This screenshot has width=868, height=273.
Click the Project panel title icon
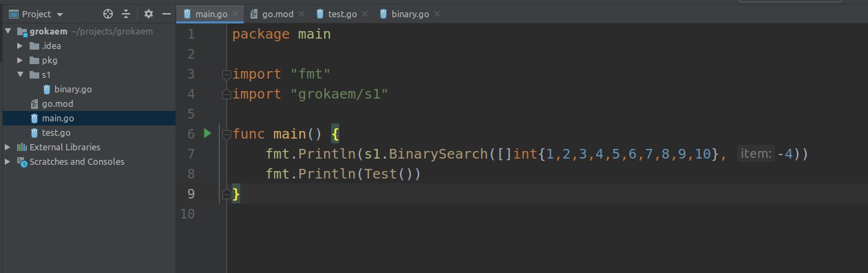tap(13, 14)
